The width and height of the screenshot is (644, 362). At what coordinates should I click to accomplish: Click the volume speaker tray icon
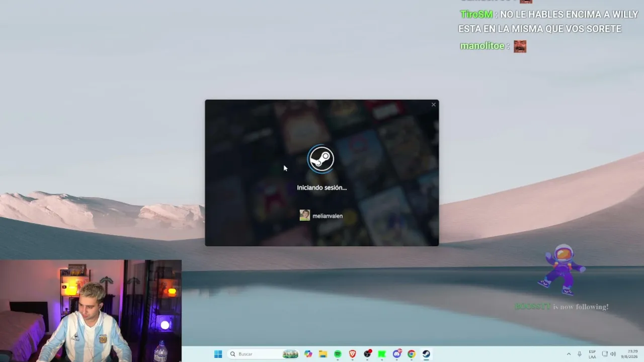coord(613,354)
